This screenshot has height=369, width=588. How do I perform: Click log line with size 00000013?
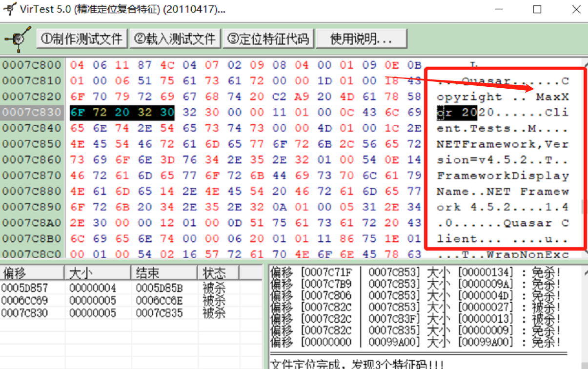point(415,319)
